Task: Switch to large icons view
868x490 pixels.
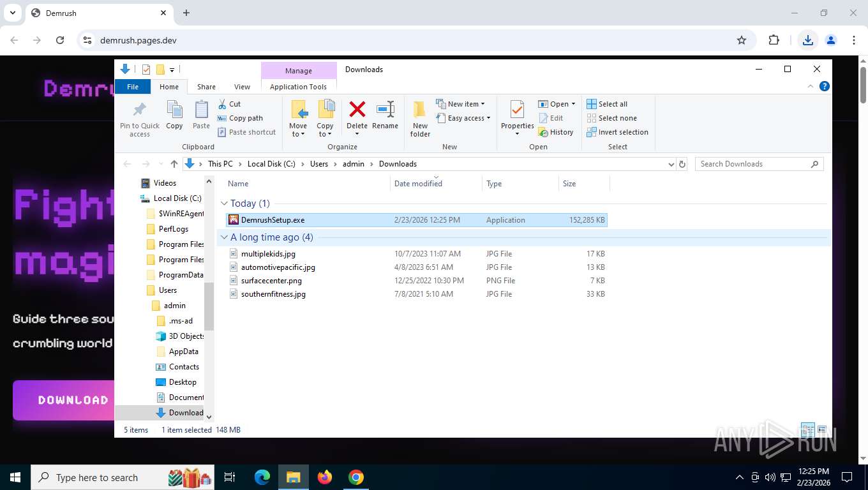Action: [821, 429]
